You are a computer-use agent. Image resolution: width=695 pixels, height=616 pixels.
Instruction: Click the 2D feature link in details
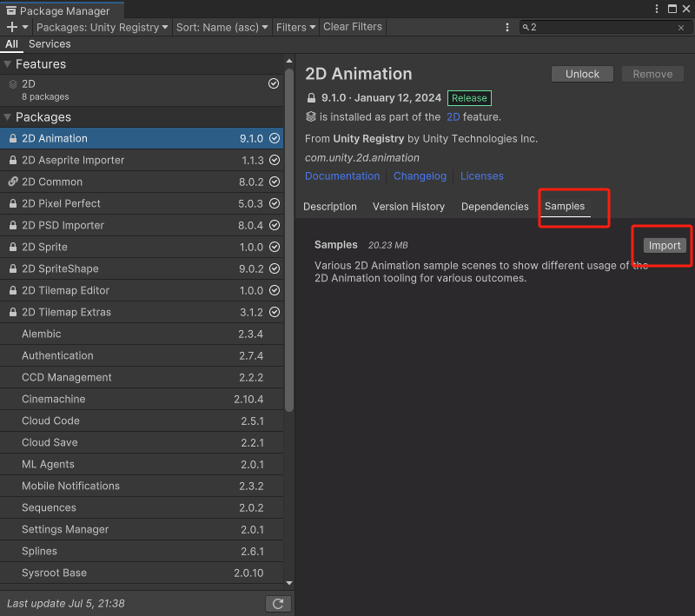(x=453, y=117)
